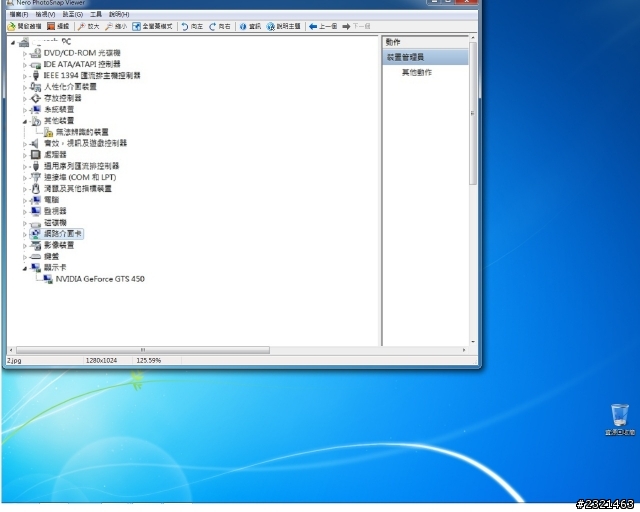The width and height of the screenshot is (640, 512).
Task: Click the 處理器 processor chip icon
Action: click(36, 155)
